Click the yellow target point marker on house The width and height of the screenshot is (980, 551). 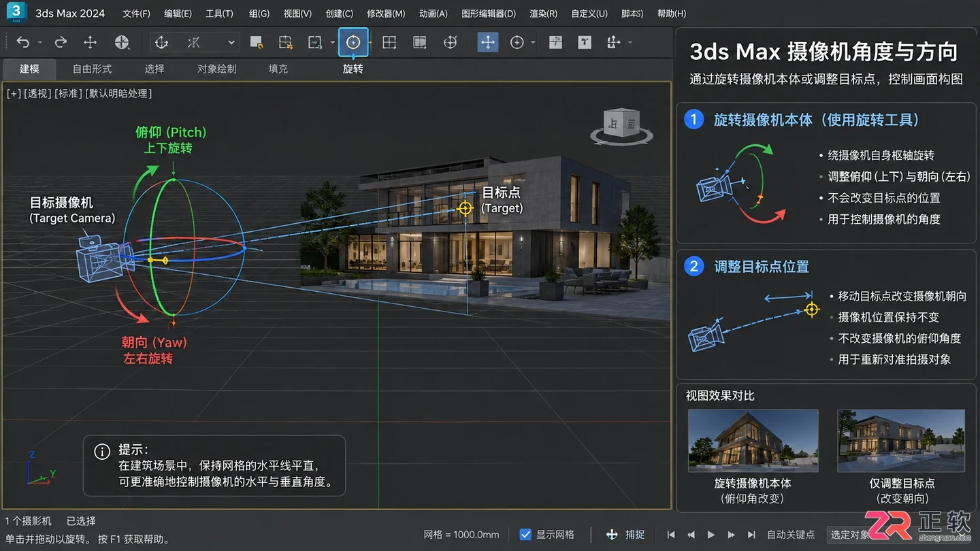coord(465,208)
